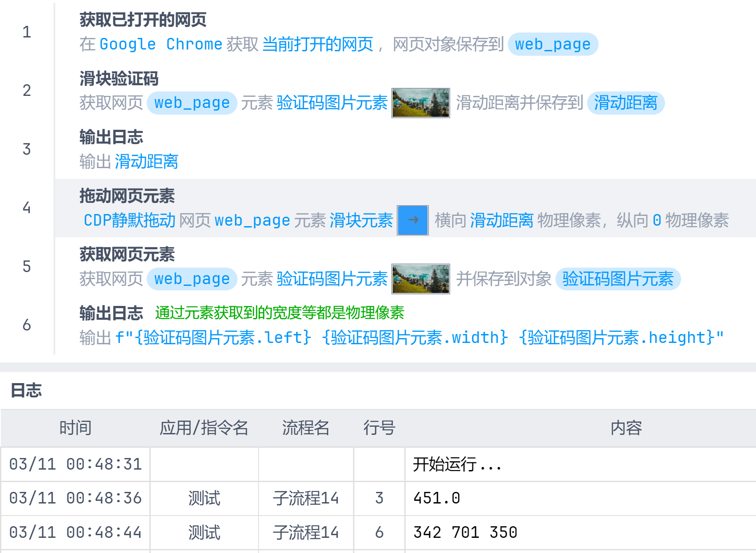Edit the f-string expression in step 6
The height and width of the screenshot is (553, 756).
pos(419,338)
